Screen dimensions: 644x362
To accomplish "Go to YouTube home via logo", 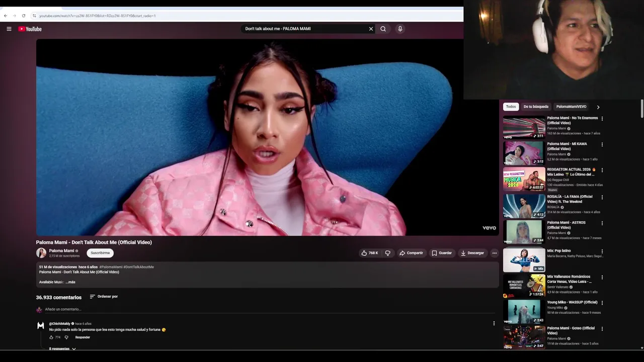I will [30, 29].
